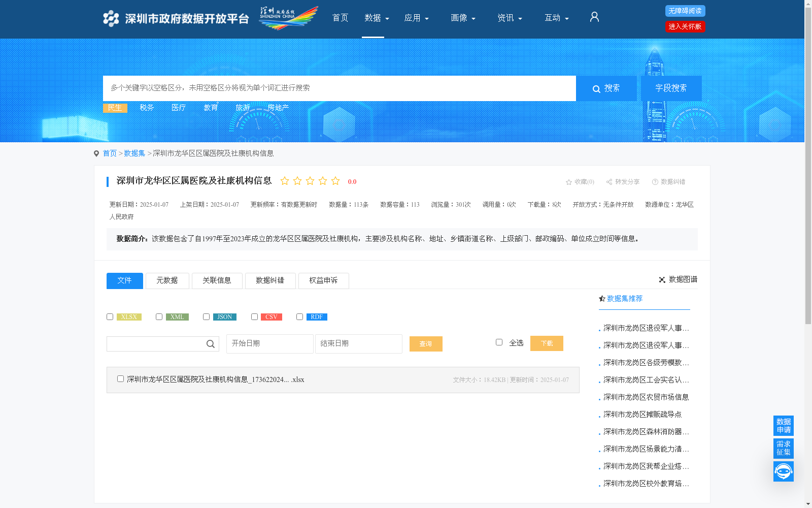Click the orange 查询 query button

click(x=426, y=343)
